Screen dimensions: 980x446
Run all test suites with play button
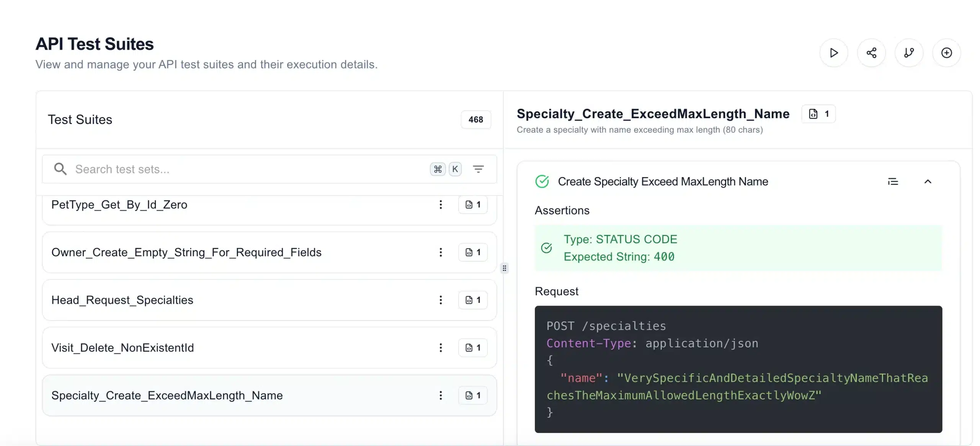pyautogui.click(x=833, y=53)
